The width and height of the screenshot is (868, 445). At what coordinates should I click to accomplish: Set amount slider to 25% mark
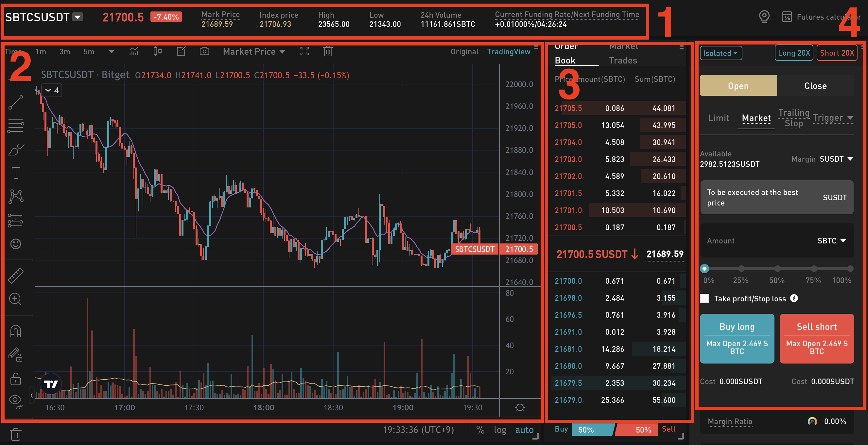(x=741, y=269)
